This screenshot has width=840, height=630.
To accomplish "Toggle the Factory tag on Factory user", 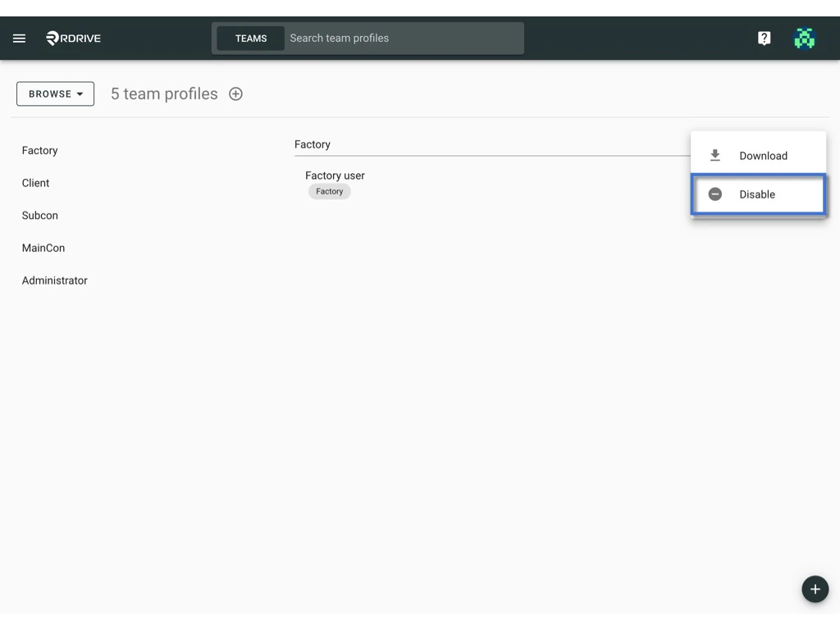I will (329, 191).
